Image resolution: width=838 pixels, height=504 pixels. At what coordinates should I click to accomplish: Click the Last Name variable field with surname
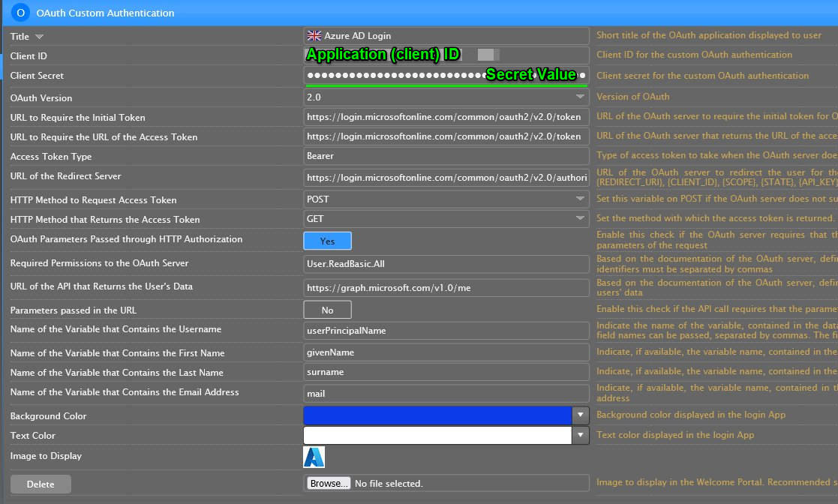(446, 372)
